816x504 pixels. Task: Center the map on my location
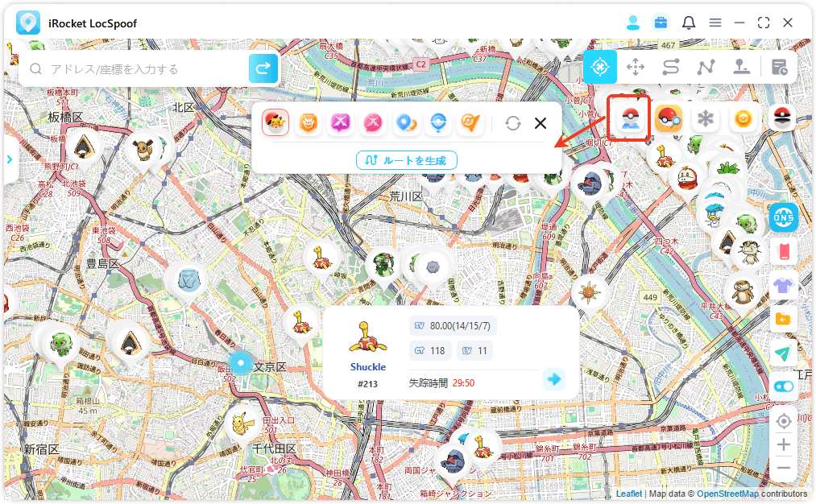pos(783,421)
